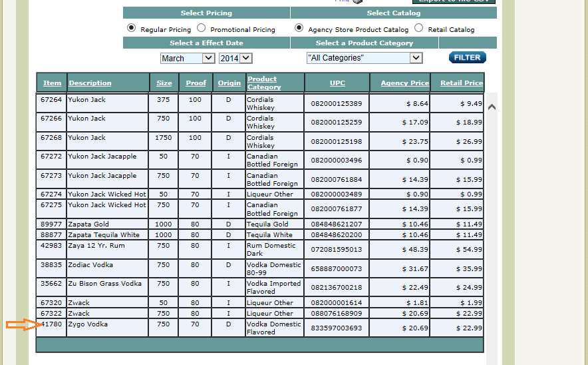This screenshot has height=365, width=588.
Task: Click UPC 658887000073
Action: pyautogui.click(x=337, y=269)
